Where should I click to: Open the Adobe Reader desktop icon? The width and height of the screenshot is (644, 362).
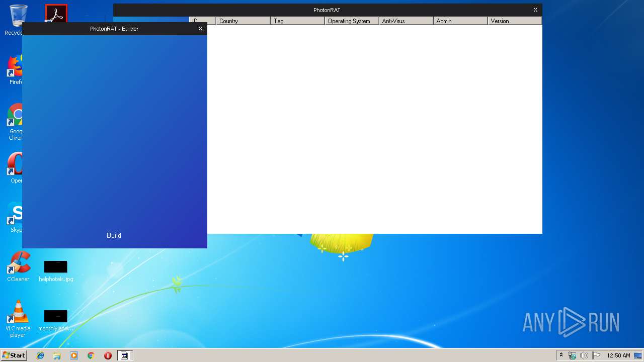[x=56, y=14]
